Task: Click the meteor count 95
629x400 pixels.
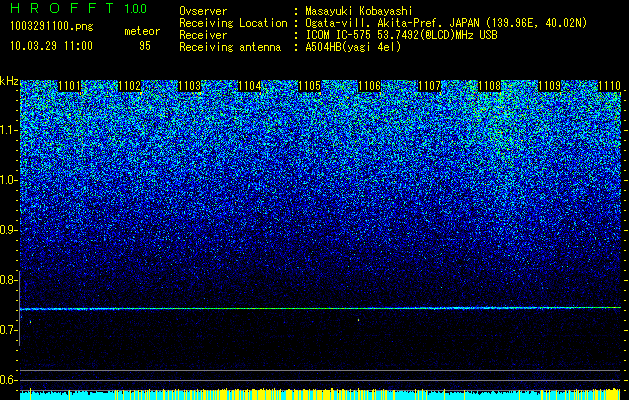Action: click(x=145, y=46)
